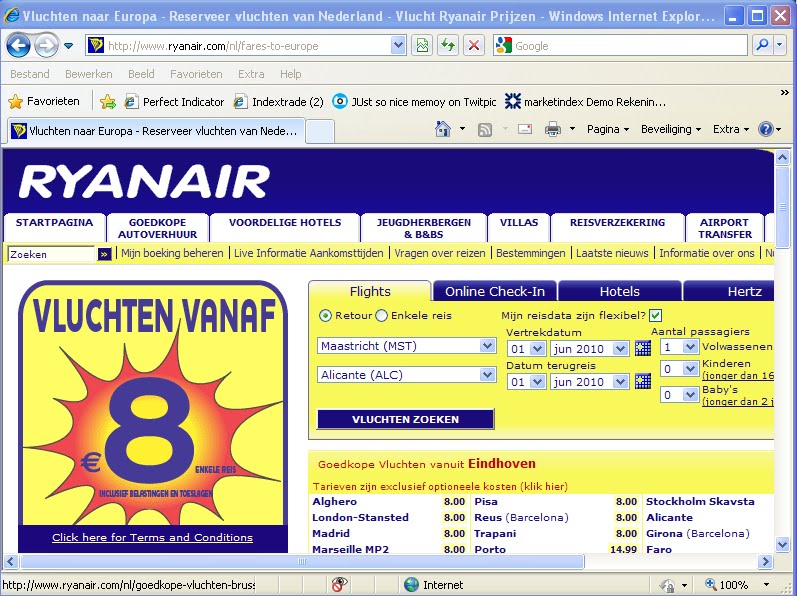
Task: Open the Vertrekdatum day dropdown
Action: (x=526, y=349)
